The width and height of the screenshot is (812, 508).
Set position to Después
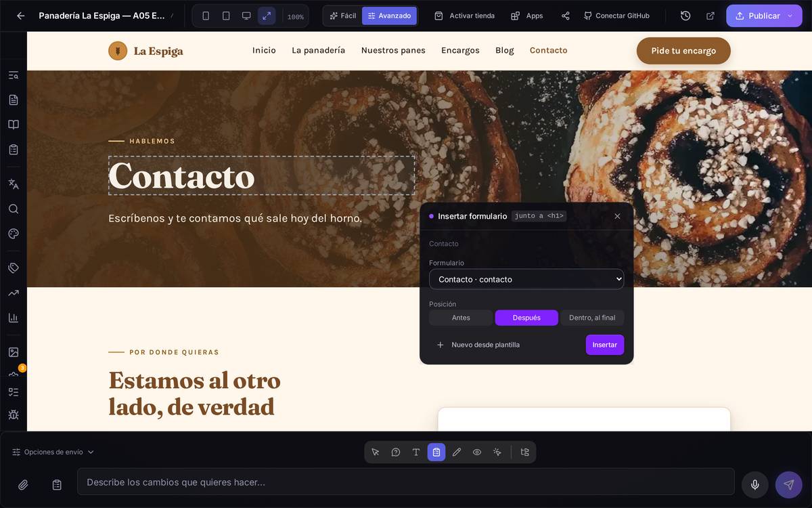[526, 318]
